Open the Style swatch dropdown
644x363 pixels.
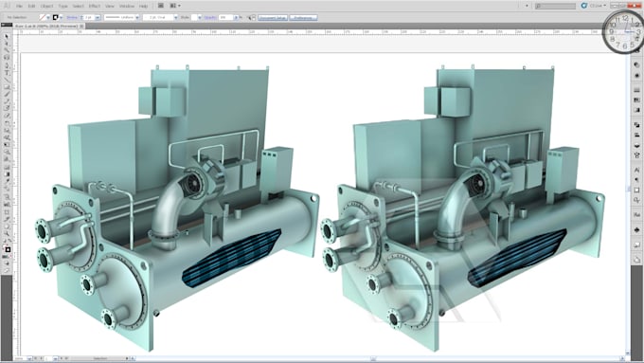click(x=200, y=18)
